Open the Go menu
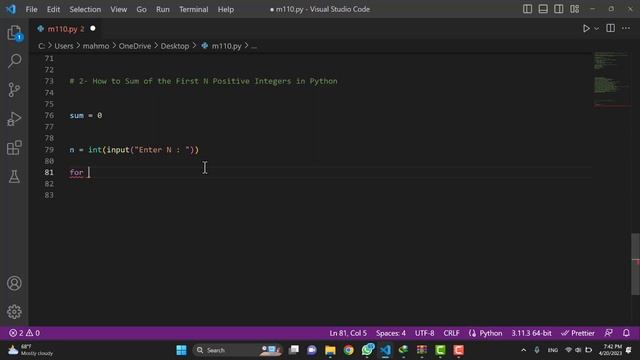The image size is (640, 360). click(141, 9)
